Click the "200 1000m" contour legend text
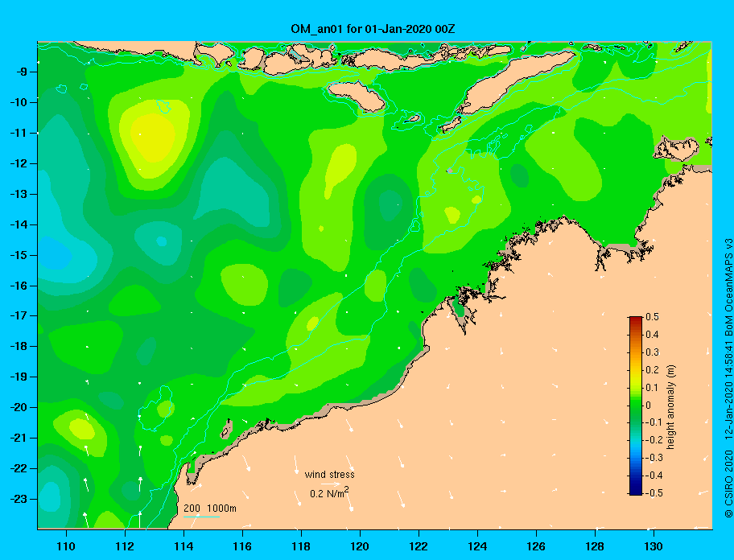This screenshot has height=560, width=734. (x=210, y=509)
